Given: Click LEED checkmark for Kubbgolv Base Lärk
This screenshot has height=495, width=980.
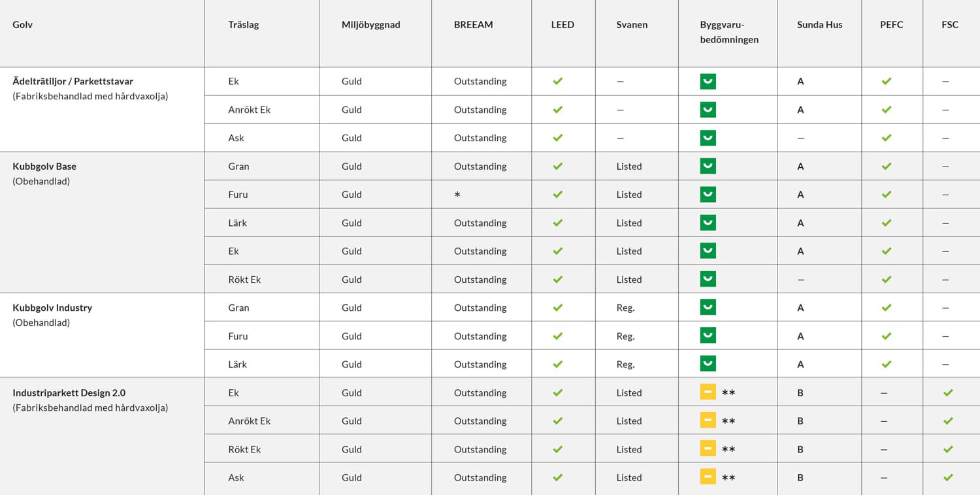Looking at the screenshot, I should click(x=557, y=223).
